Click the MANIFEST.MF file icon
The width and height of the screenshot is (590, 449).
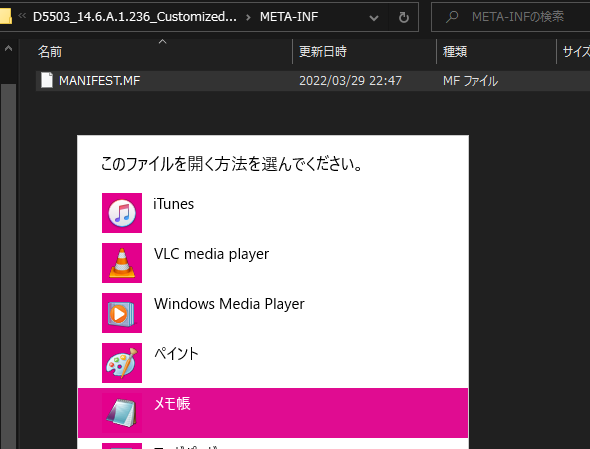47,80
